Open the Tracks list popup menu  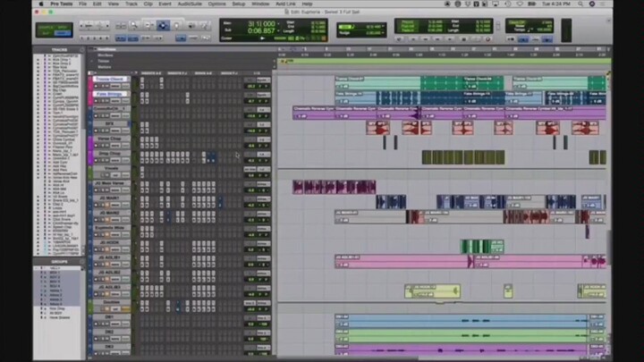(x=81, y=50)
